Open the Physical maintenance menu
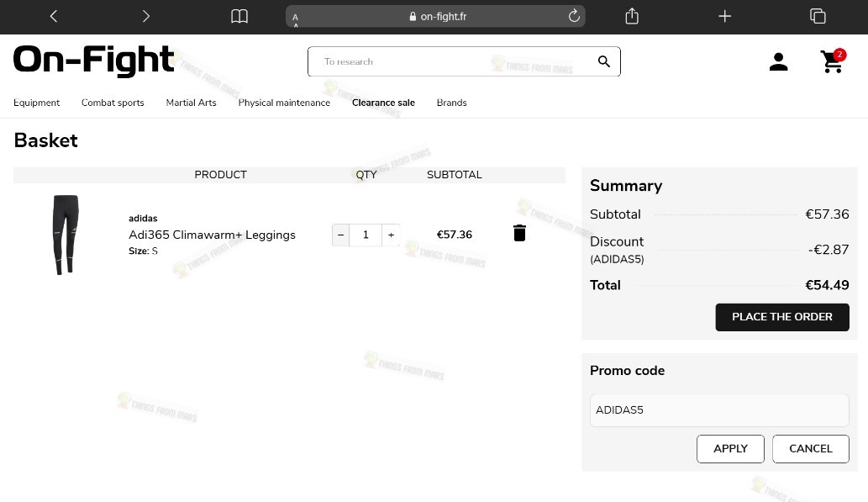Screen dimensions: 868x502 coord(284,103)
